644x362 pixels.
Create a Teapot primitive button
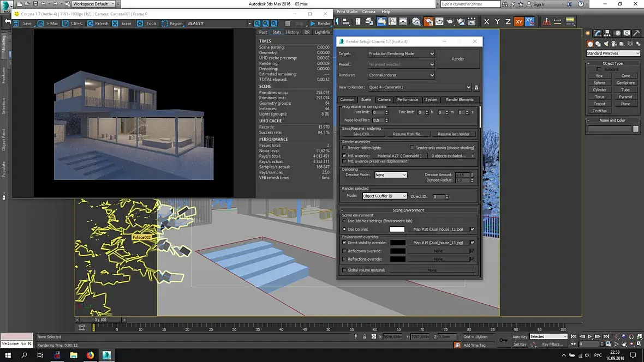(x=599, y=104)
